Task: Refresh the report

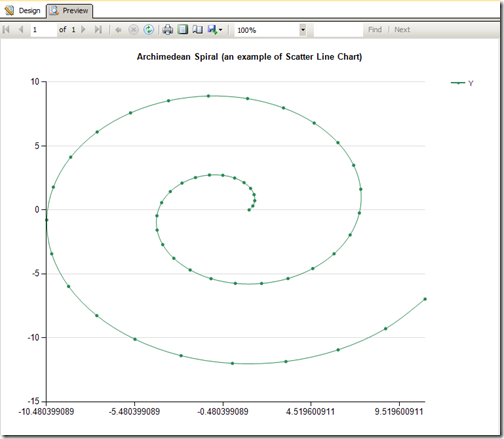Action: [x=148, y=30]
